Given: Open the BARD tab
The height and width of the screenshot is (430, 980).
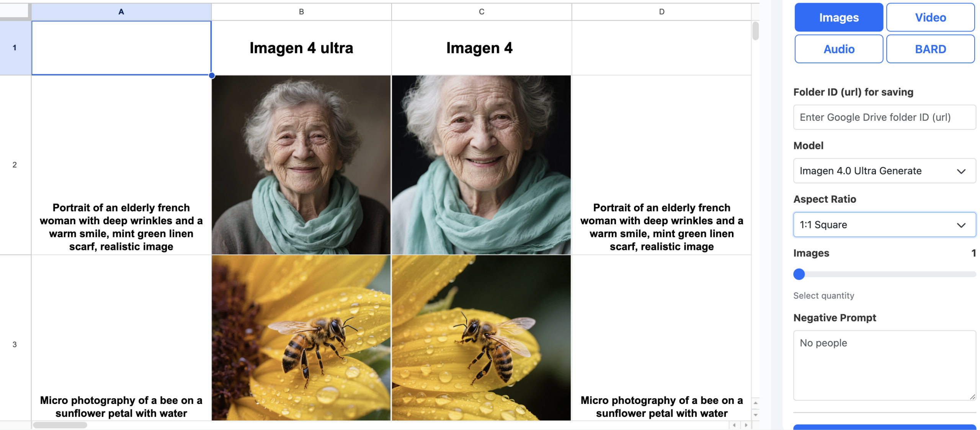Looking at the screenshot, I should [930, 49].
